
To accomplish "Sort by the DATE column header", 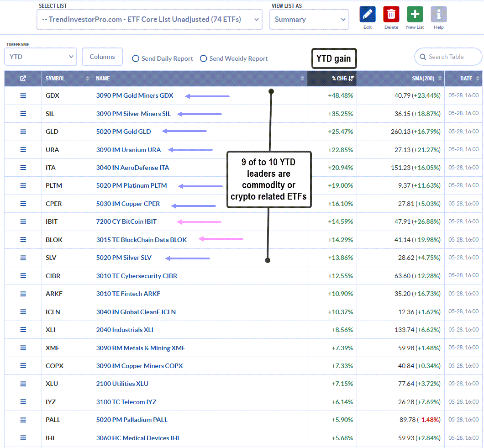I will pyautogui.click(x=463, y=79).
